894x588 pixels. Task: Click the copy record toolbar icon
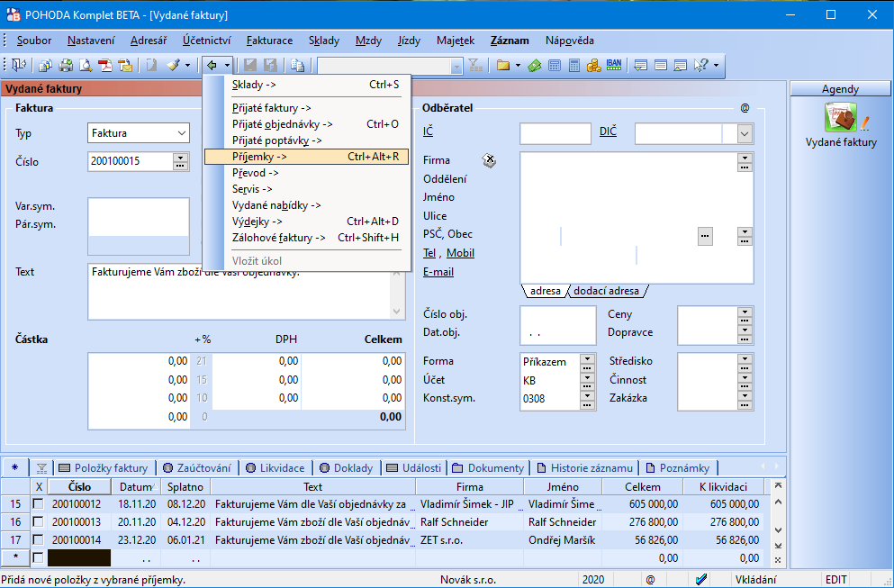[x=45, y=66]
